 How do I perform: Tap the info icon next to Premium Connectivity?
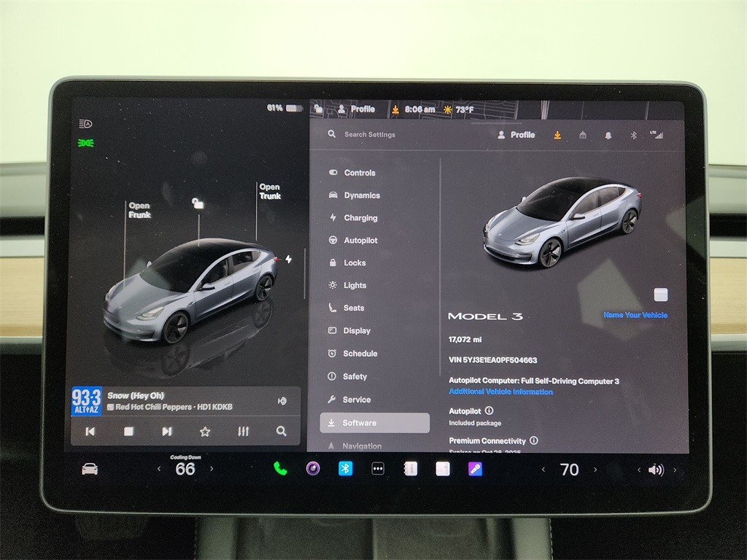534,440
